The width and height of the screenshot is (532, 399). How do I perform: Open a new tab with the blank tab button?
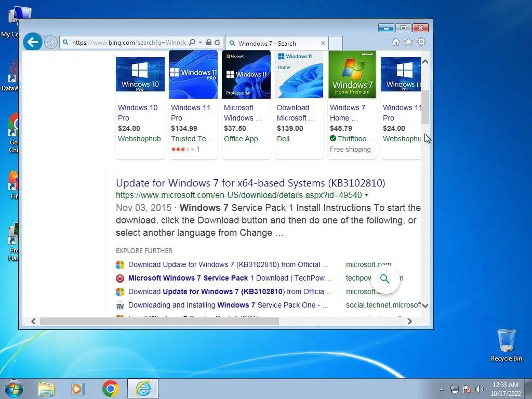(x=336, y=43)
